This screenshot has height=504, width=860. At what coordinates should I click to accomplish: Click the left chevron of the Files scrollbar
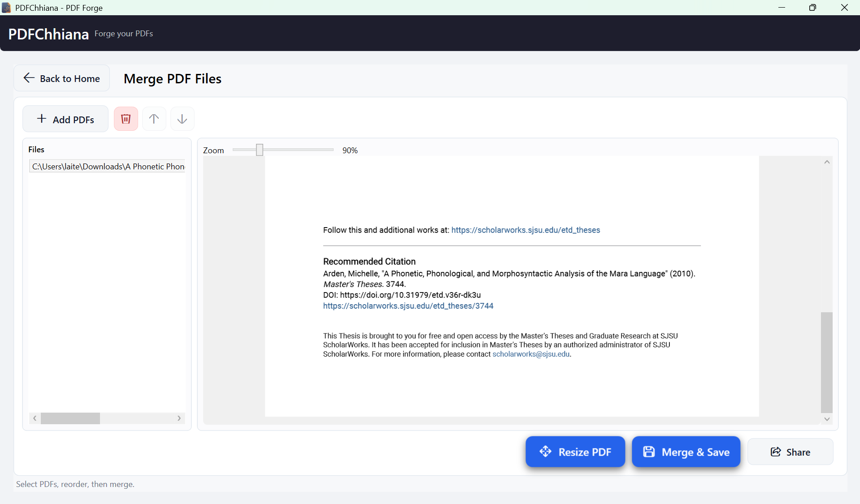point(35,418)
